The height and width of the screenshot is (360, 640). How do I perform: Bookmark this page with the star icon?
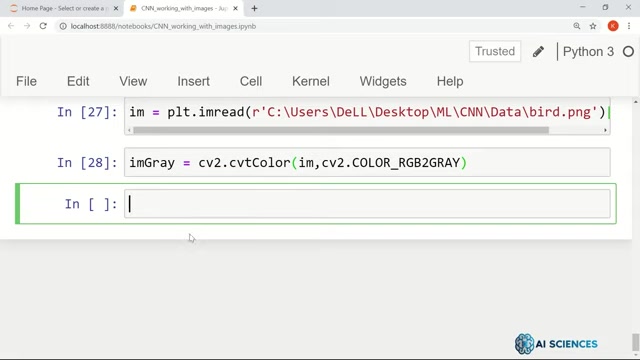[x=593, y=26]
